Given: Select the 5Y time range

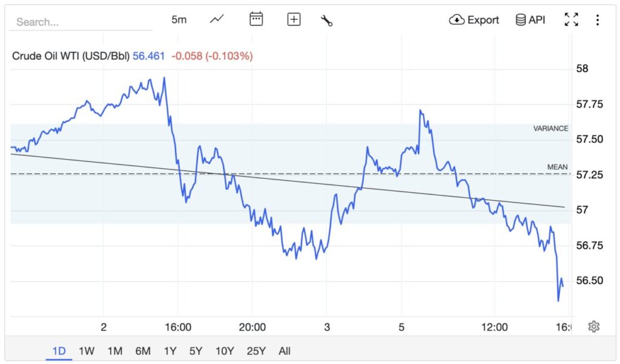Looking at the screenshot, I should pos(196,351).
